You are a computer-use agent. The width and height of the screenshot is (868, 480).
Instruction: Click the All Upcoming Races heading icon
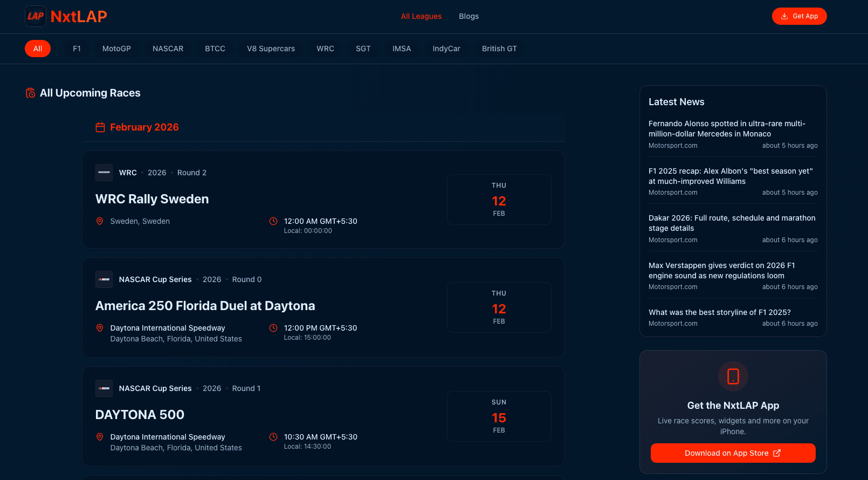pyautogui.click(x=31, y=93)
